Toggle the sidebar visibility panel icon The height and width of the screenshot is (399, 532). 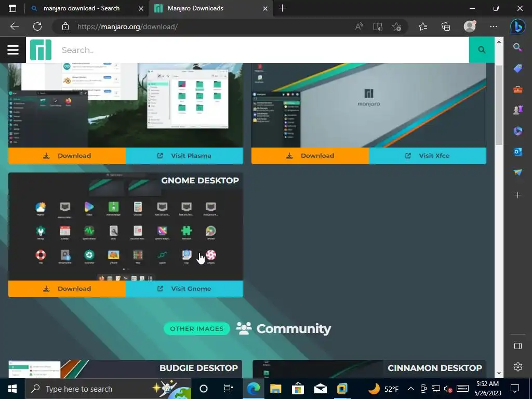(x=518, y=345)
